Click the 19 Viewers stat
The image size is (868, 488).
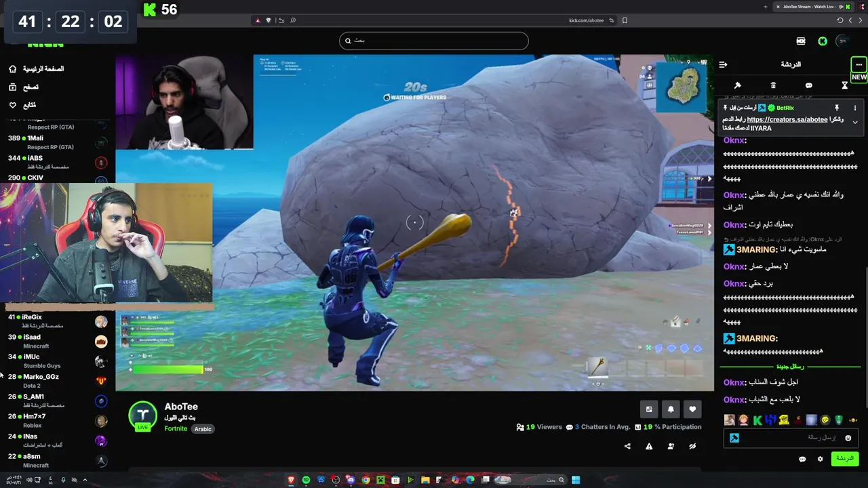pyautogui.click(x=539, y=427)
